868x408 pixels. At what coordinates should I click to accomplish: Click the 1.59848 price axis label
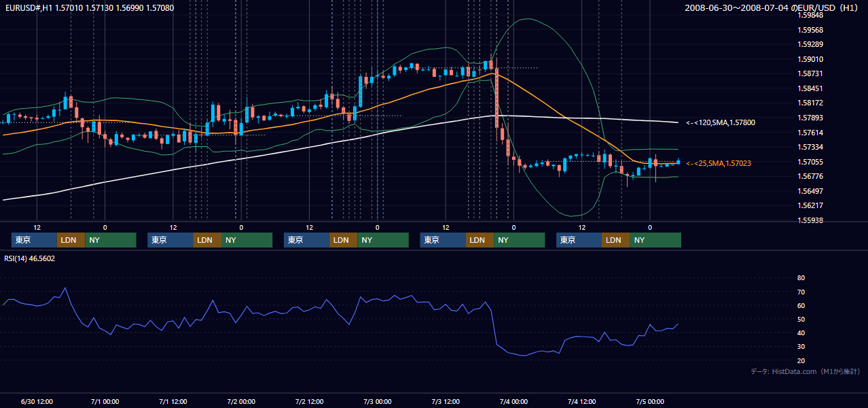pos(810,16)
